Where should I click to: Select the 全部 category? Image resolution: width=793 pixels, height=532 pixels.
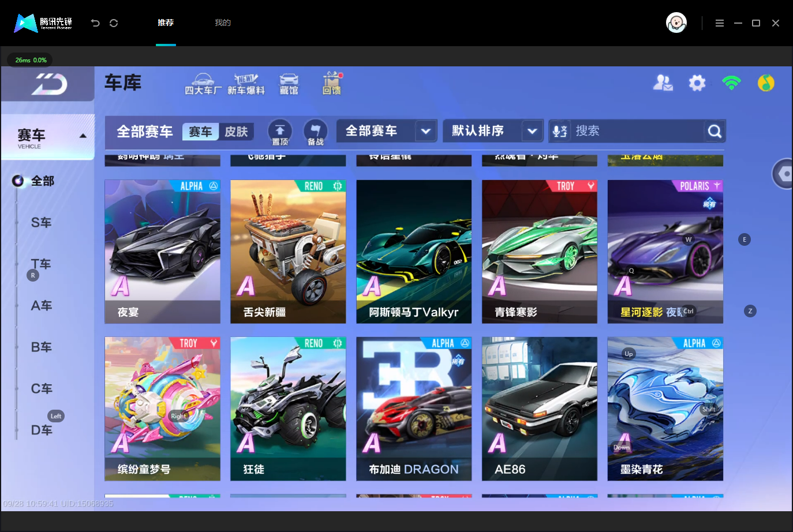[x=42, y=181]
